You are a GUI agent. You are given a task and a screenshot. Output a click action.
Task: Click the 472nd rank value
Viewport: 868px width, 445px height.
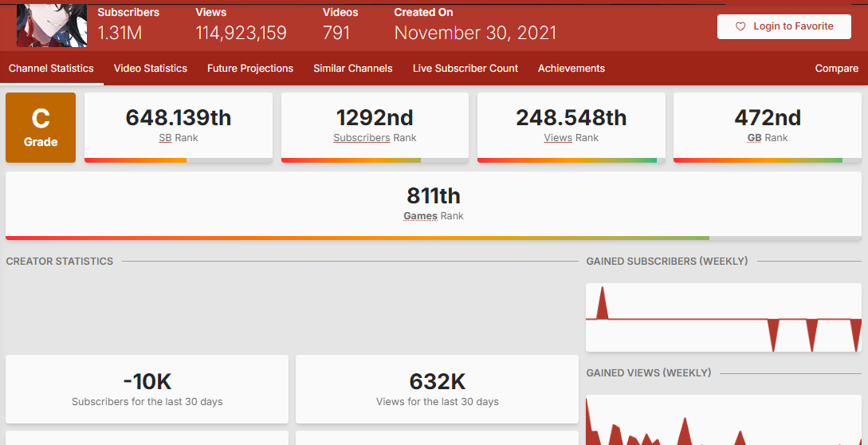click(768, 117)
